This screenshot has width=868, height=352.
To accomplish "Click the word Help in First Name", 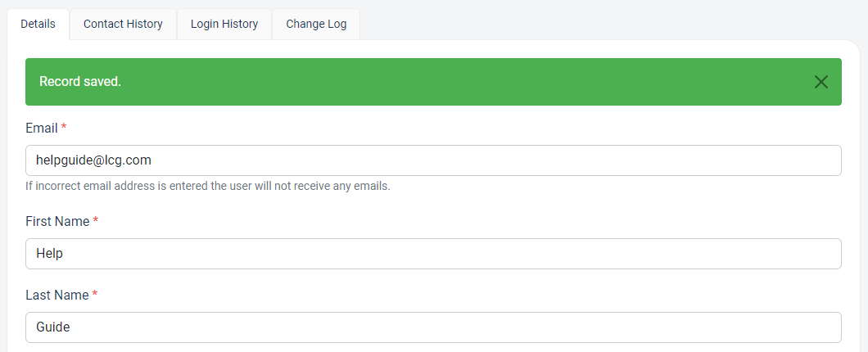I will click(49, 254).
